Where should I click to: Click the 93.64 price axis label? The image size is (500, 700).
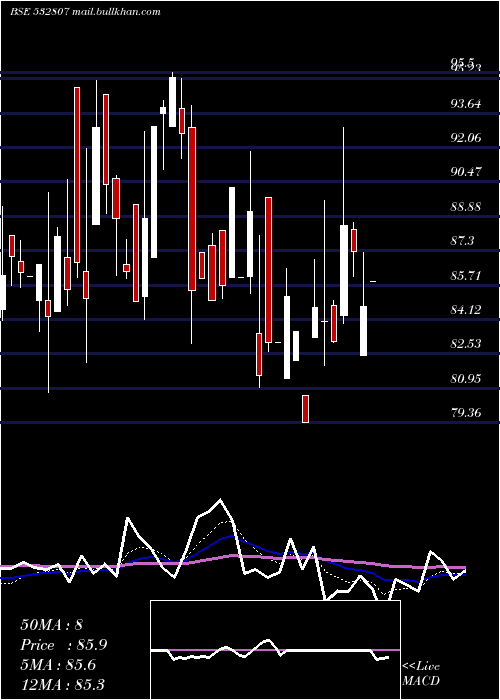(466, 104)
